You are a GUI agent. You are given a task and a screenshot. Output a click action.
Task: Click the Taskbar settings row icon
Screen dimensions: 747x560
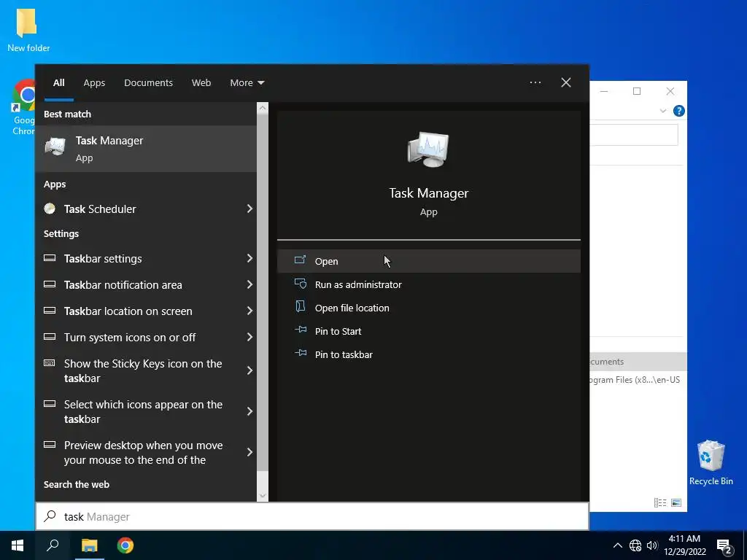[x=50, y=258]
